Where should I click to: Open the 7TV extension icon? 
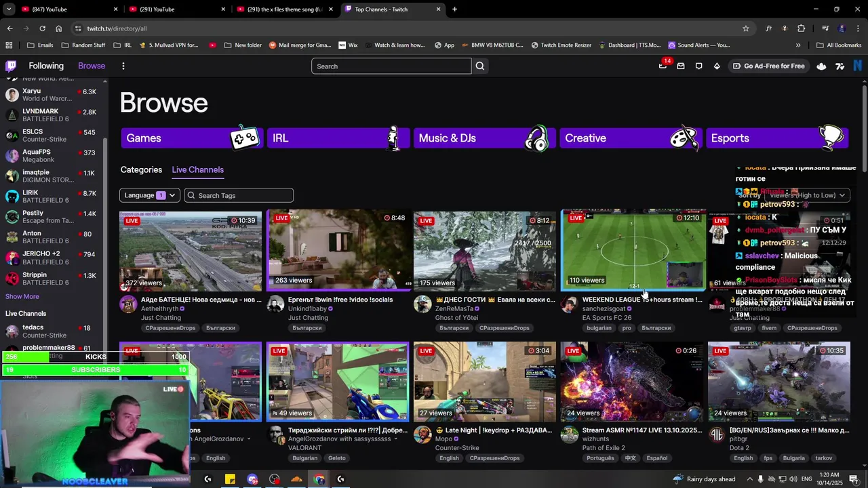(840, 66)
